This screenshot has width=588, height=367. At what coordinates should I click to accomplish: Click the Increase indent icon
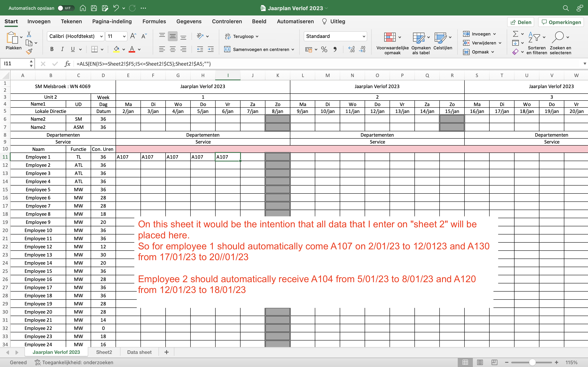click(211, 50)
